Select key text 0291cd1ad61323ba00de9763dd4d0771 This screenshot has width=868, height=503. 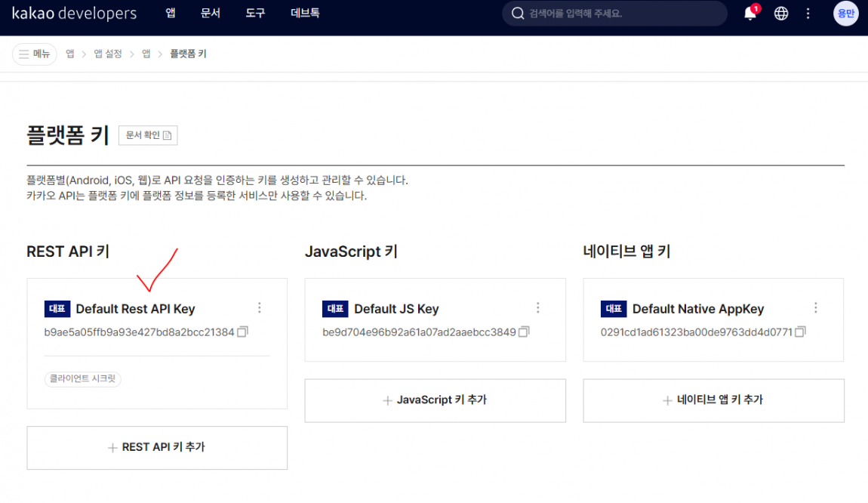[x=697, y=332]
